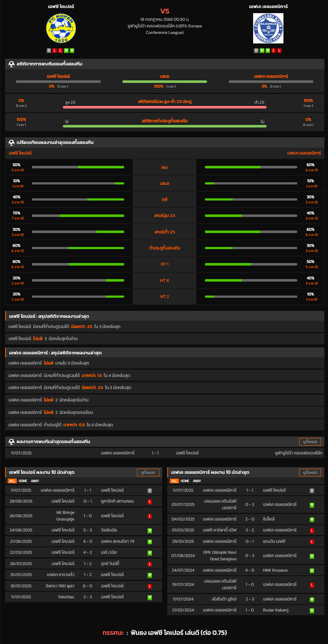The width and height of the screenshot is (328, 644).
Task: Click soccer ball icon beside ผลงานการพบกันล่าสุดของทั้งสองทีม
Action: pyautogui.click(x=12, y=442)
